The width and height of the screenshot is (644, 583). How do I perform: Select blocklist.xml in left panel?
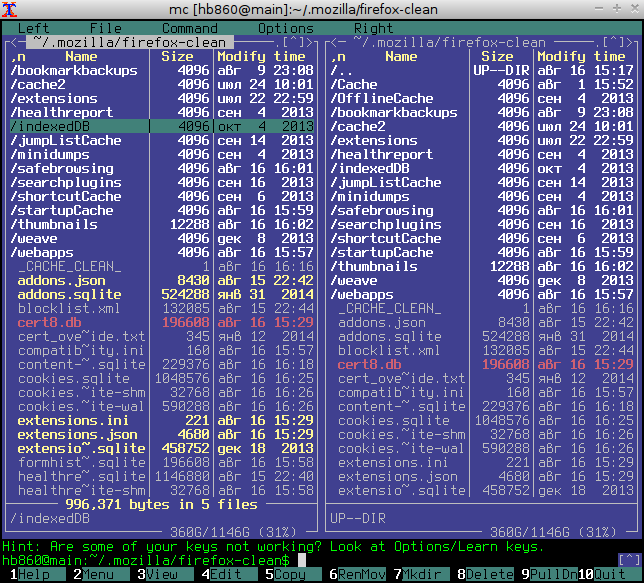click(162, 308)
